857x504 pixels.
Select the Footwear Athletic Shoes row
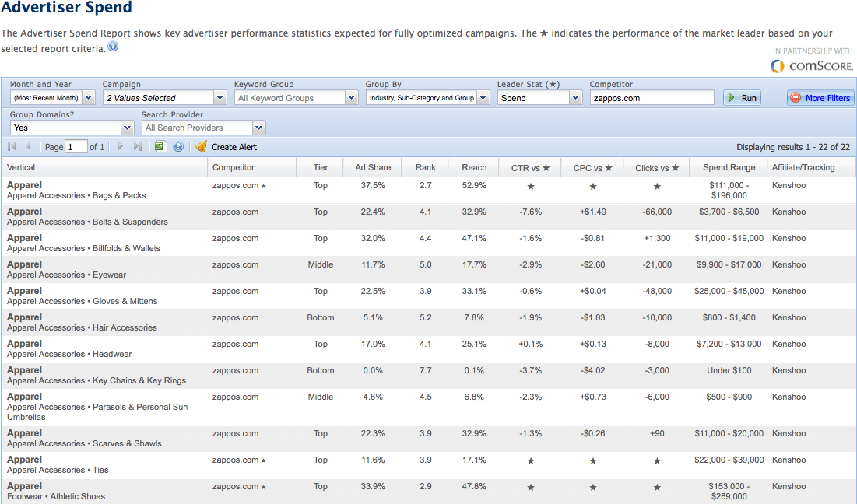tap(428, 491)
